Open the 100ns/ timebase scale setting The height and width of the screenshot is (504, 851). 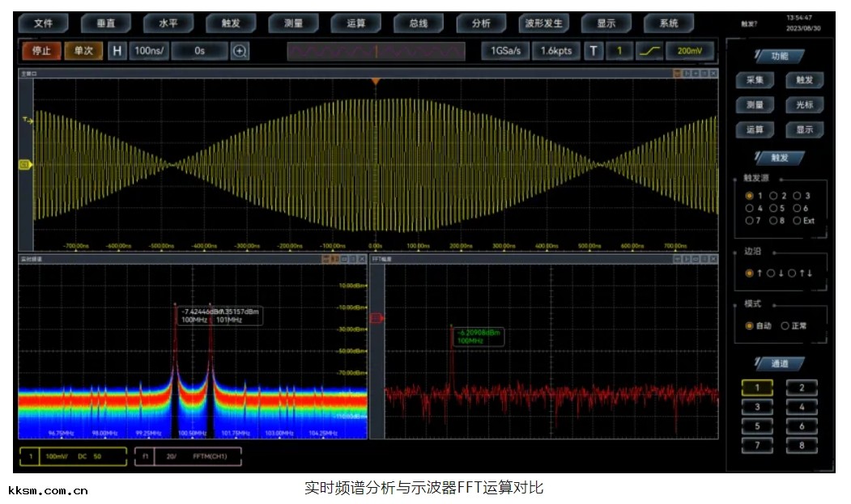coord(150,51)
